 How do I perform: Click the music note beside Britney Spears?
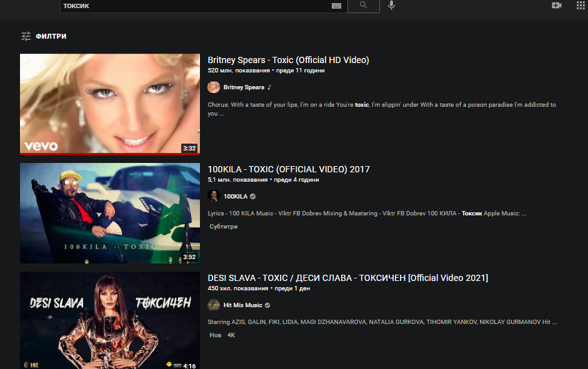[269, 87]
